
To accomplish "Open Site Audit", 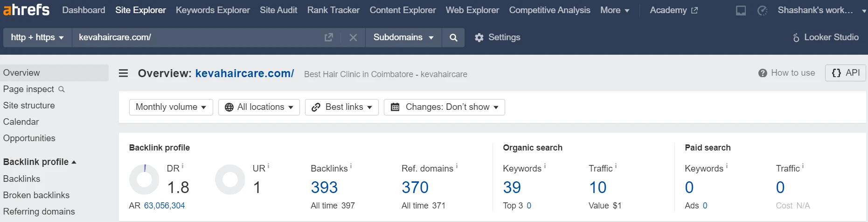I will [x=278, y=10].
